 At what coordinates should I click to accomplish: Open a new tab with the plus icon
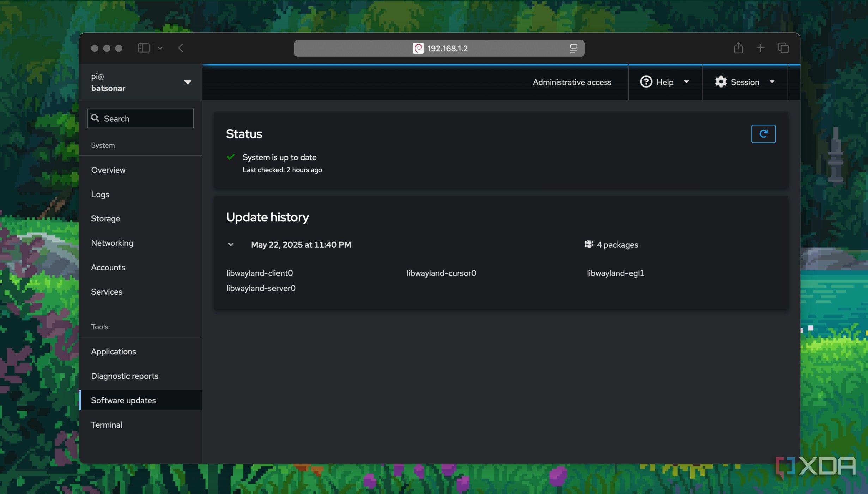point(760,48)
